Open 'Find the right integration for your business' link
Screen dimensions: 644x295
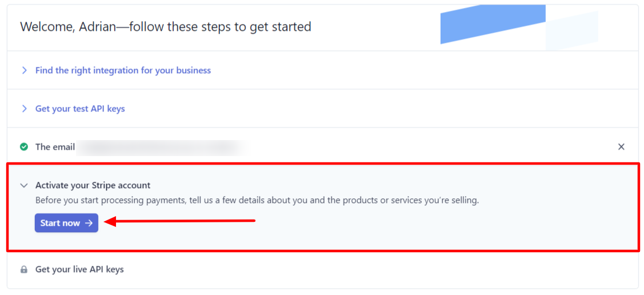(123, 70)
